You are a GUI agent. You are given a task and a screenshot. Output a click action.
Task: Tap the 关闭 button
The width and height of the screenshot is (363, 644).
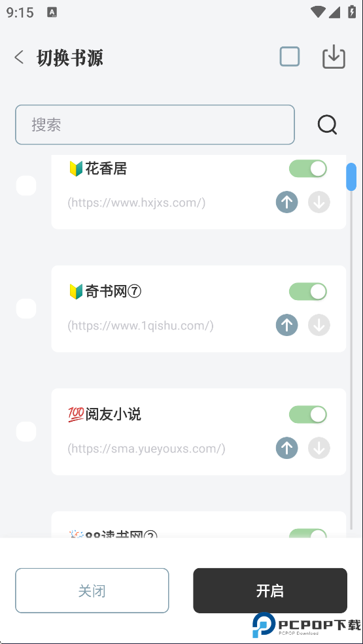click(x=92, y=590)
